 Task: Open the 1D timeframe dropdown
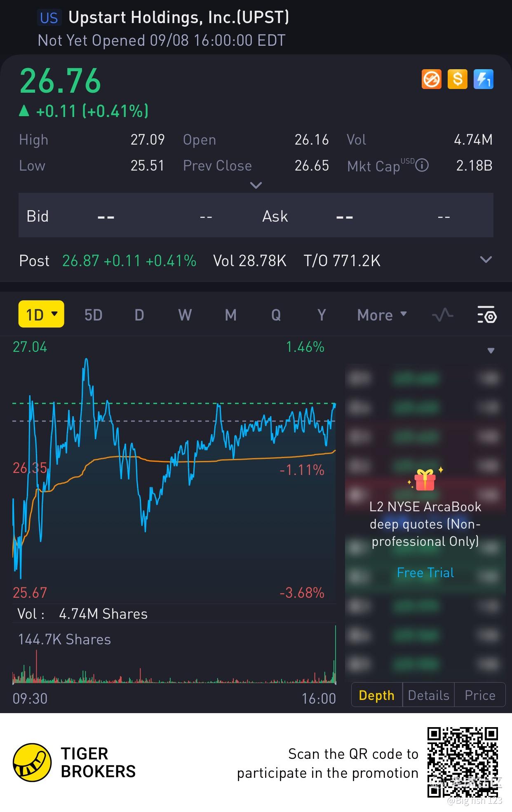tap(41, 314)
